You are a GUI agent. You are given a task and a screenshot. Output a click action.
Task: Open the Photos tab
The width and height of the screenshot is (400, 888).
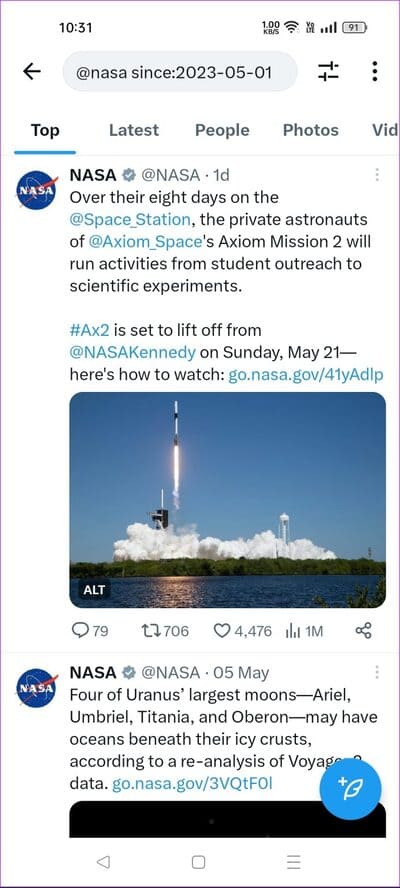[310, 130]
